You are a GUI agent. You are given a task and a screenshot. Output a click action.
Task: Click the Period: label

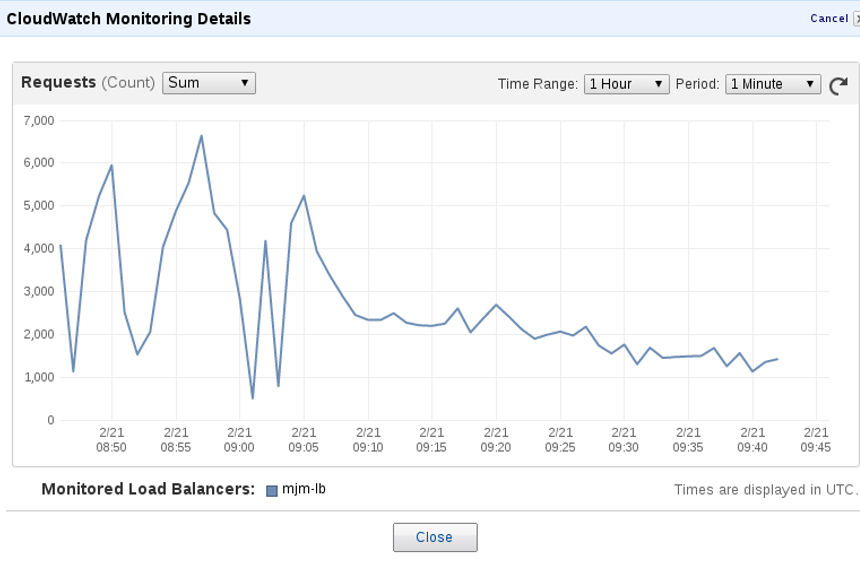(x=697, y=84)
